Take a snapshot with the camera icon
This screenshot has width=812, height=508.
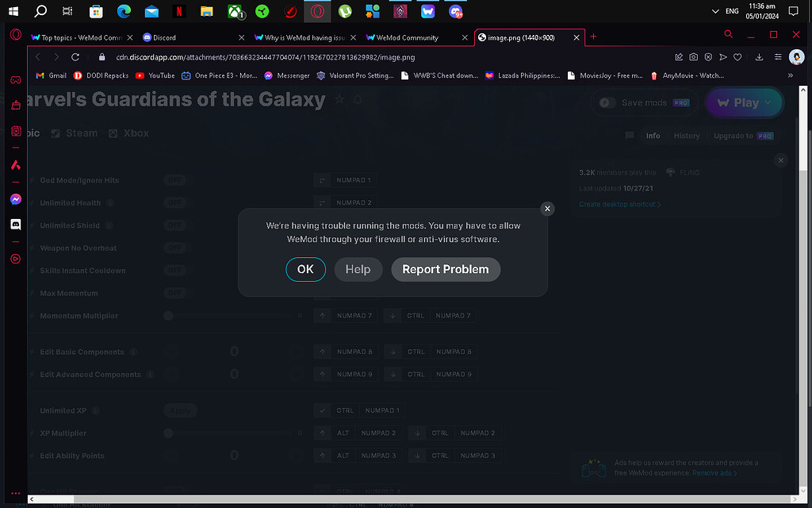[x=693, y=57]
